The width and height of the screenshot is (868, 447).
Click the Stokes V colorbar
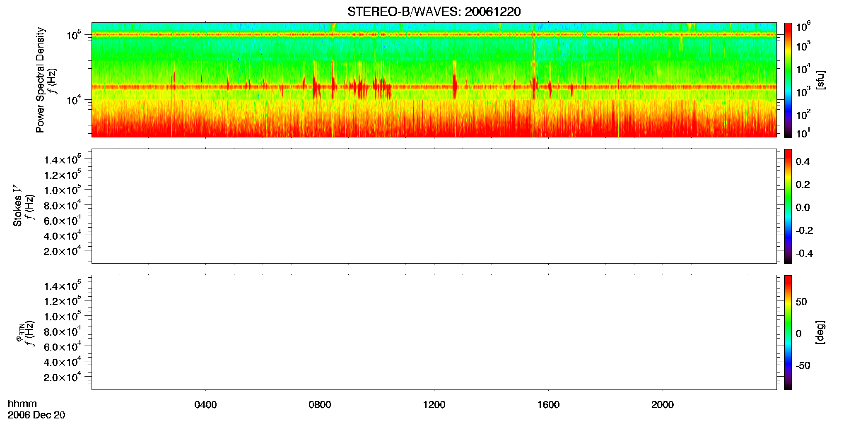788,206
